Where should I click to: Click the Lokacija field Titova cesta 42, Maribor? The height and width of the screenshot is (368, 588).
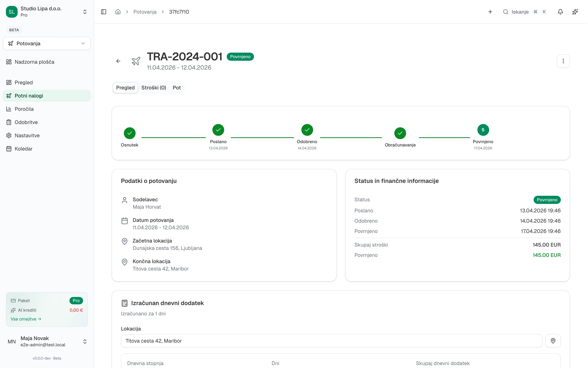pos(331,341)
